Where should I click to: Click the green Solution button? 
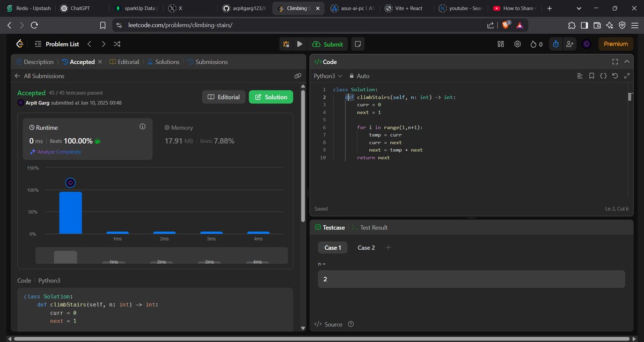(271, 97)
